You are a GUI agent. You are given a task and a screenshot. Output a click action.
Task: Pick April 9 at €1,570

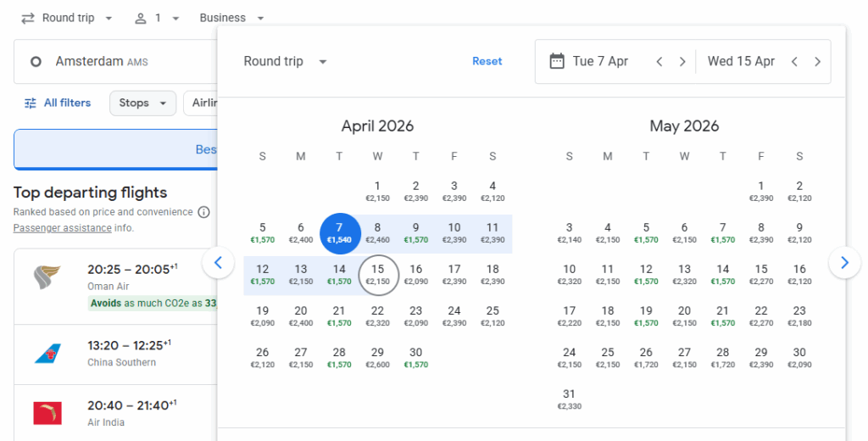coord(415,233)
